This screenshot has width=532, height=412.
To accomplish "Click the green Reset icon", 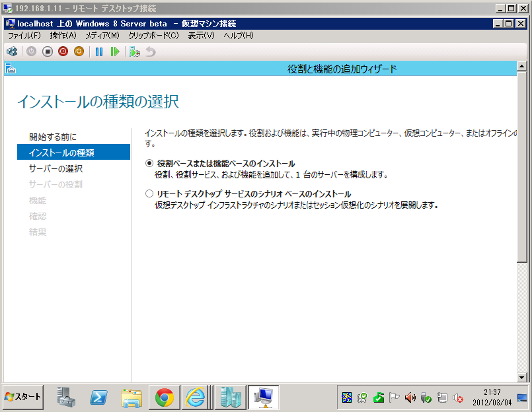I will pos(115,51).
